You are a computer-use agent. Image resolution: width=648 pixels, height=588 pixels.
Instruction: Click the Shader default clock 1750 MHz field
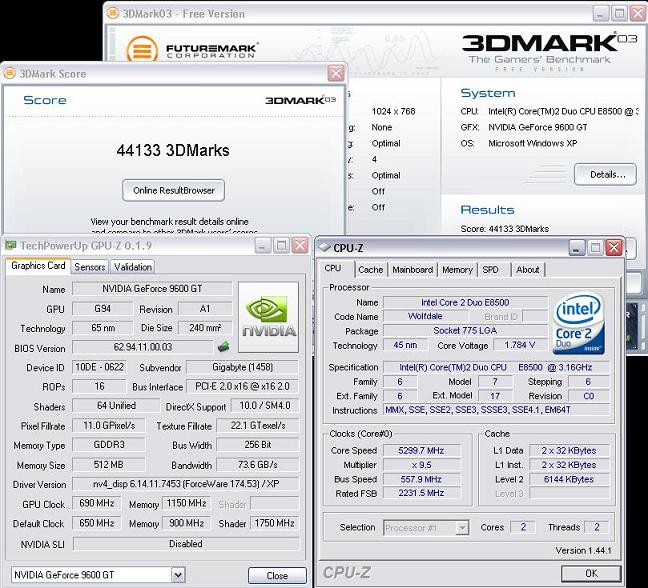(274, 523)
